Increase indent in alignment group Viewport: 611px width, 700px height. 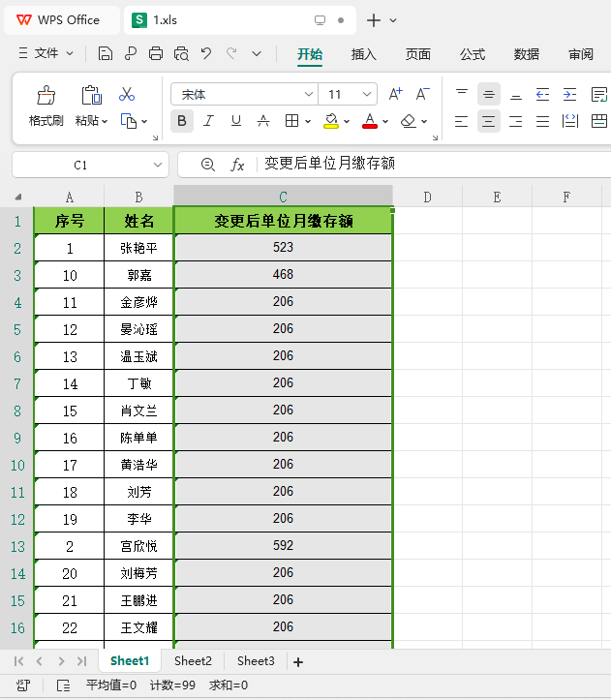click(x=569, y=95)
